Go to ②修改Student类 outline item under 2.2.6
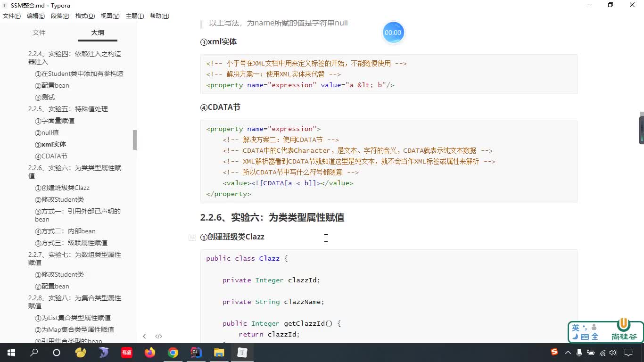Screen dimensions: 644x362 pyautogui.click(x=59, y=199)
